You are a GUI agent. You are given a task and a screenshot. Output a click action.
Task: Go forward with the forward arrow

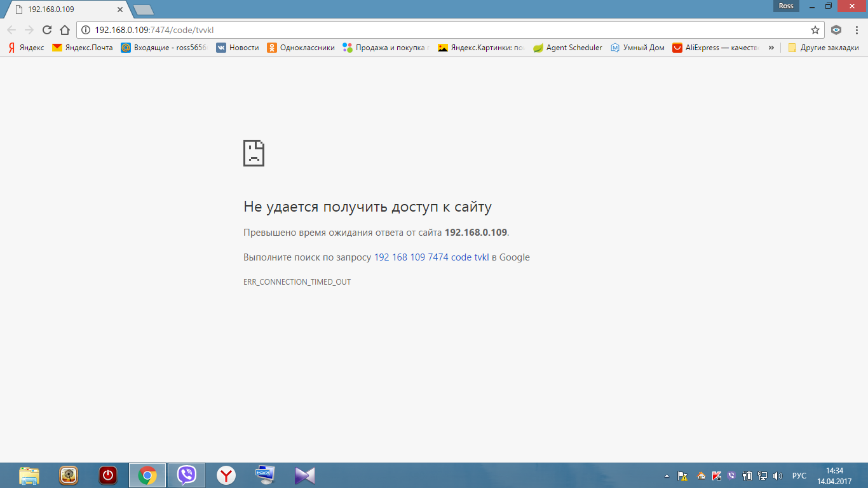(x=29, y=30)
